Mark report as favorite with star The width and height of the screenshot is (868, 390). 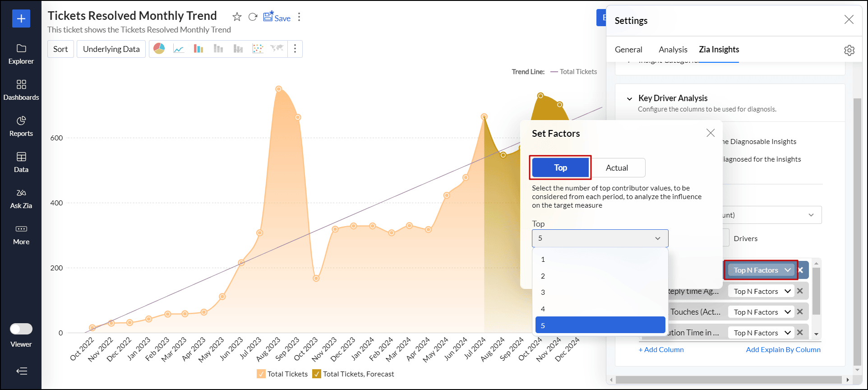tap(237, 17)
